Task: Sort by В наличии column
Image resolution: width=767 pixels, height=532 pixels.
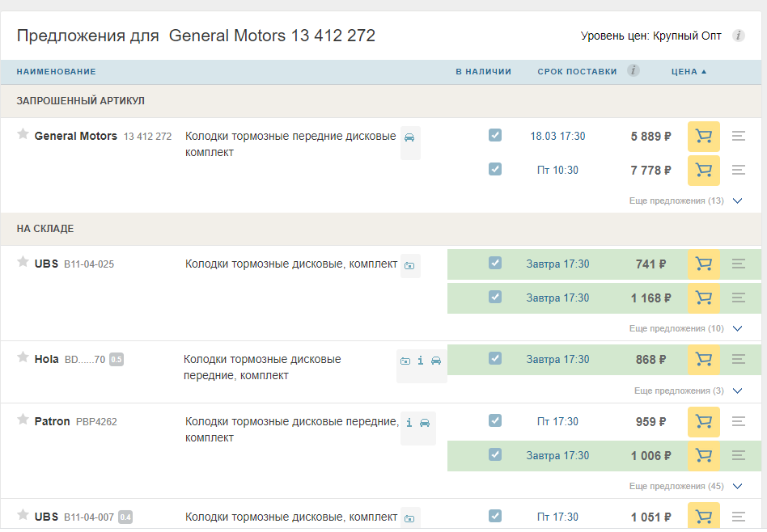Action: pos(483,72)
